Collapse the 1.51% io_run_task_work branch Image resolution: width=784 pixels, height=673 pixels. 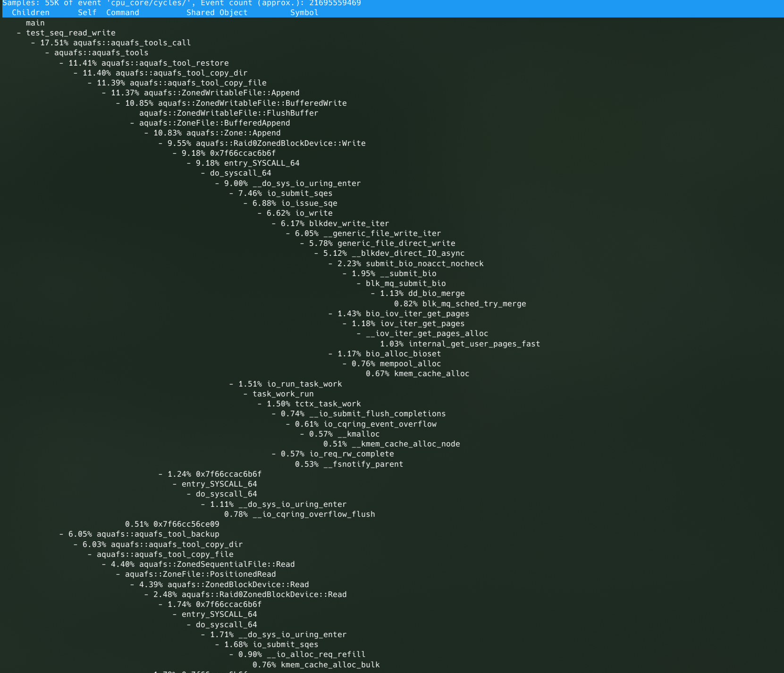point(231,384)
